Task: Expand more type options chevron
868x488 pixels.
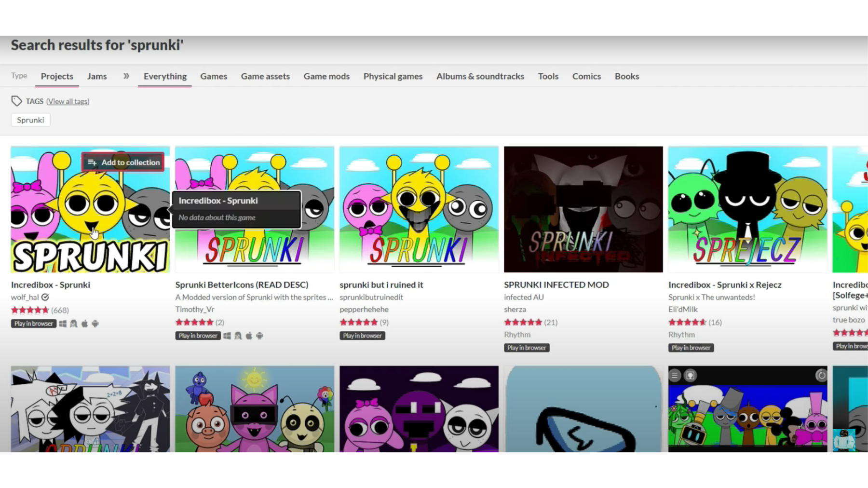Action: click(x=126, y=76)
